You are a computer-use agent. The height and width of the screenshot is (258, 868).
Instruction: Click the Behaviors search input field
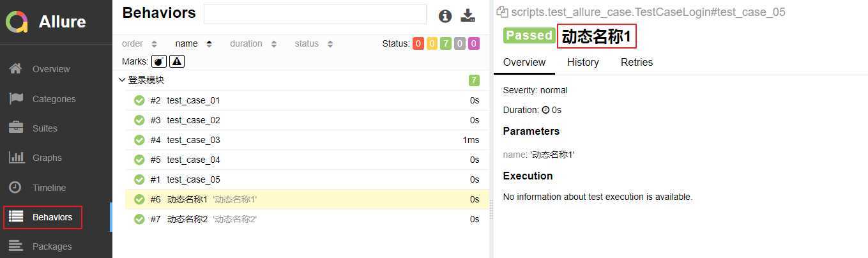[x=315, y=14]
